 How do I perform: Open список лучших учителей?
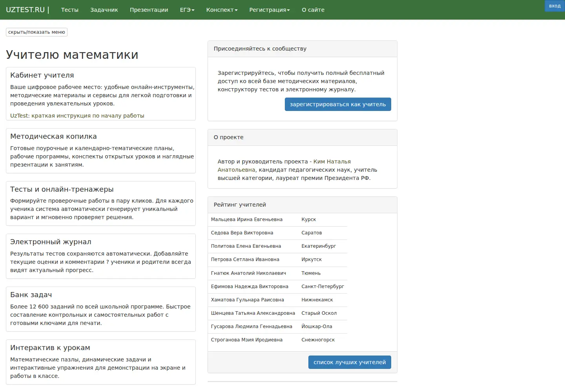click(x=350, y=362)
